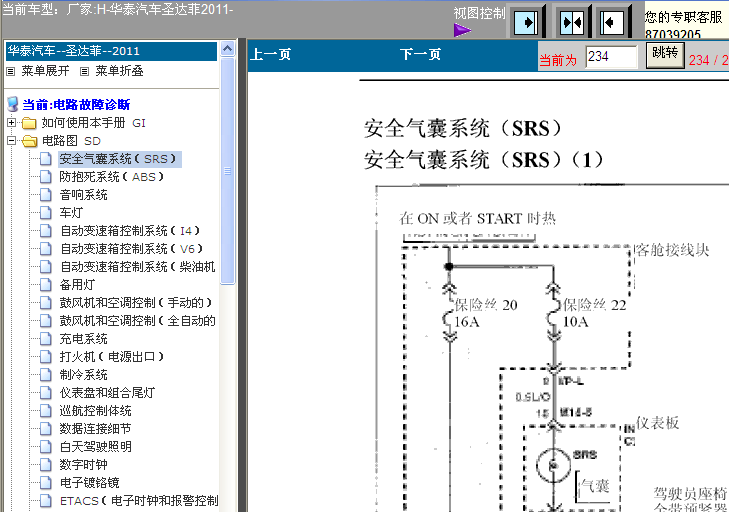Open 自动变速箱控制系统 (V6) item
This screenshot has height=512, width=729.
tap(132, 249)
